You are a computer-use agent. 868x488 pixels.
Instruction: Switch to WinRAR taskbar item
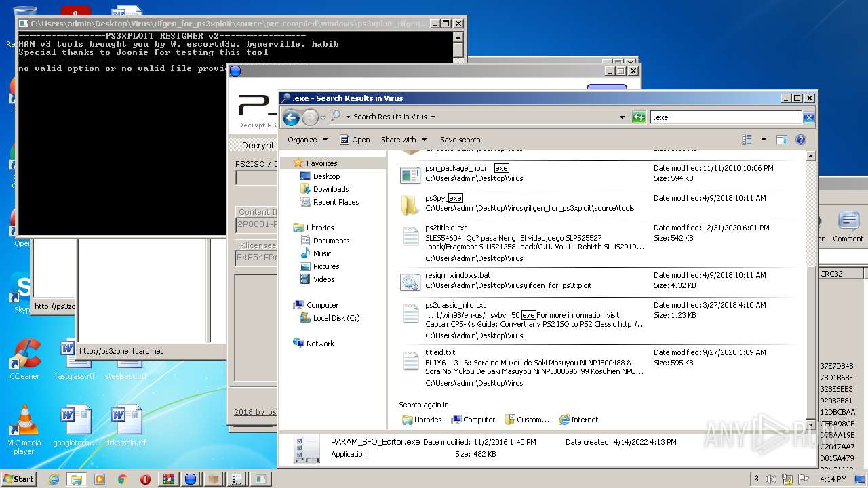point(168,479)
